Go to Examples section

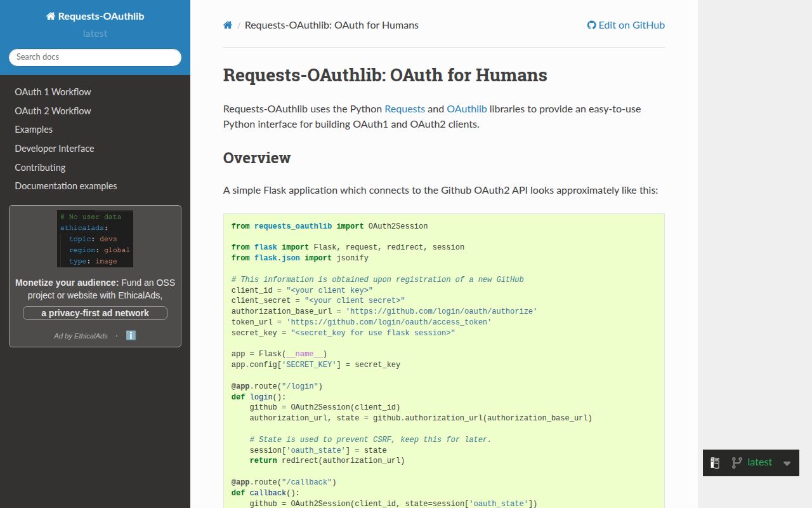(x=34, y=130)
